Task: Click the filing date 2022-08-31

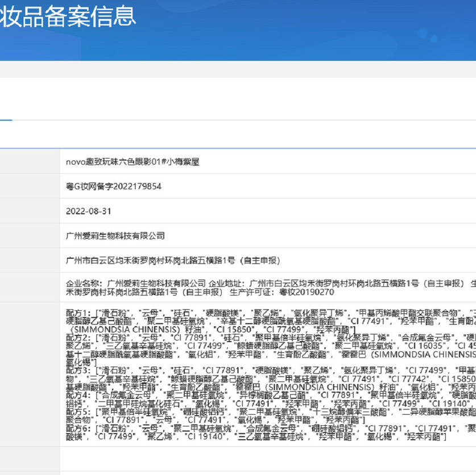Action: click(x=88, y=211)
